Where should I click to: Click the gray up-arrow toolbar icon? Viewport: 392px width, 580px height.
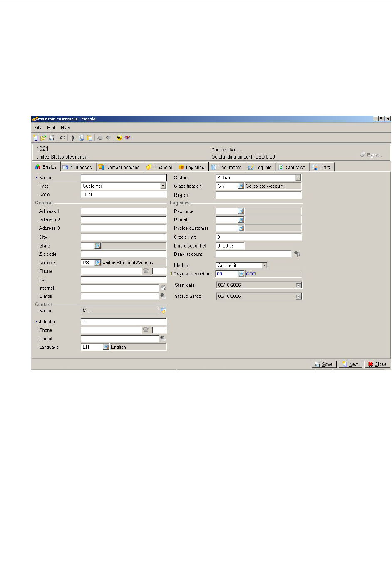(99, 138)
